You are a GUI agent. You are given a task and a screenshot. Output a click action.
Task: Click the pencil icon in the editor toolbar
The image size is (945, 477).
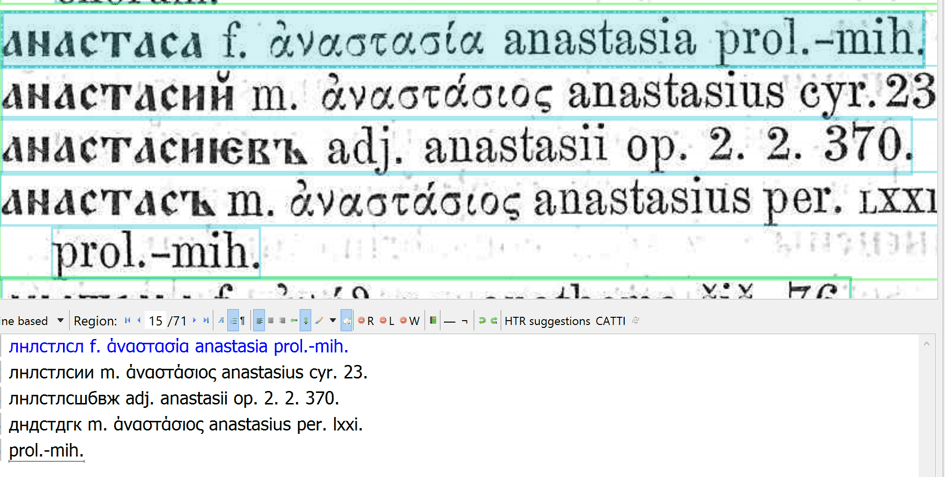(x=319, y=321)
